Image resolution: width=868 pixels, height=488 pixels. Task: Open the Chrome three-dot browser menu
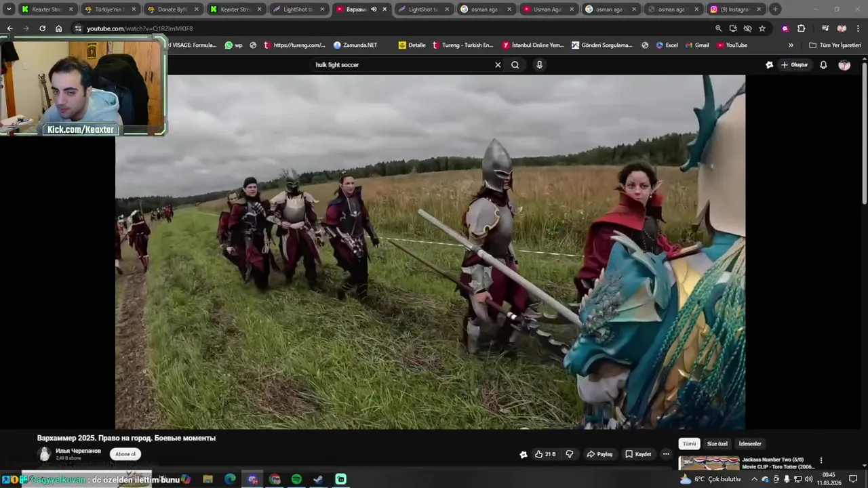(x=858, y=28)
